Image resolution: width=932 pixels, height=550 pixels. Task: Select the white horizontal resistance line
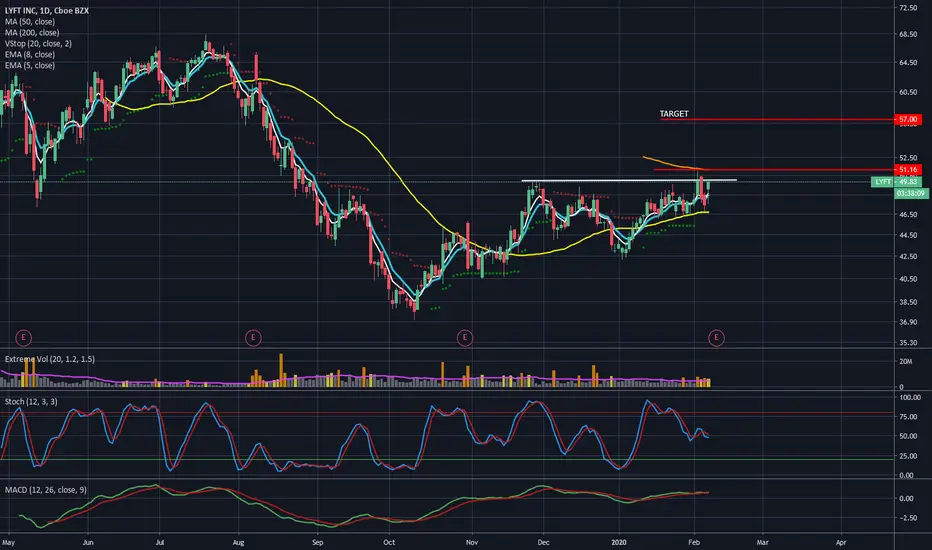[629, 180]
